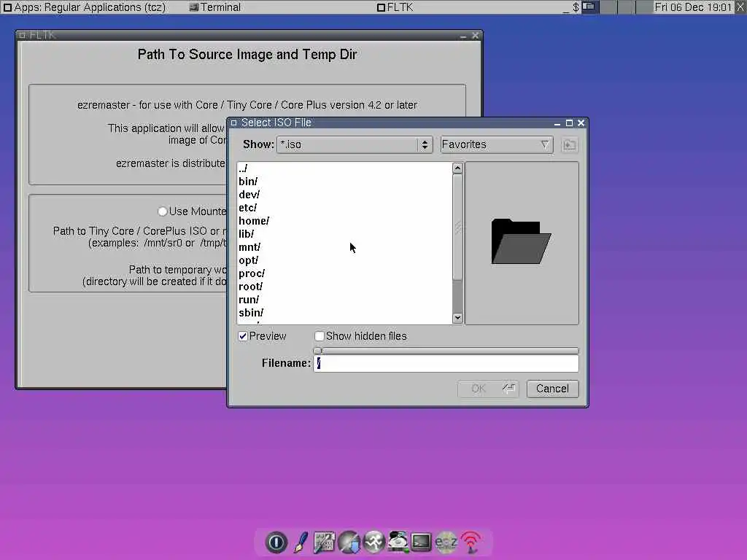Click the $ icon in the top taskbar
This screenshot has width=747, height=560.
[x=576, y=7]
